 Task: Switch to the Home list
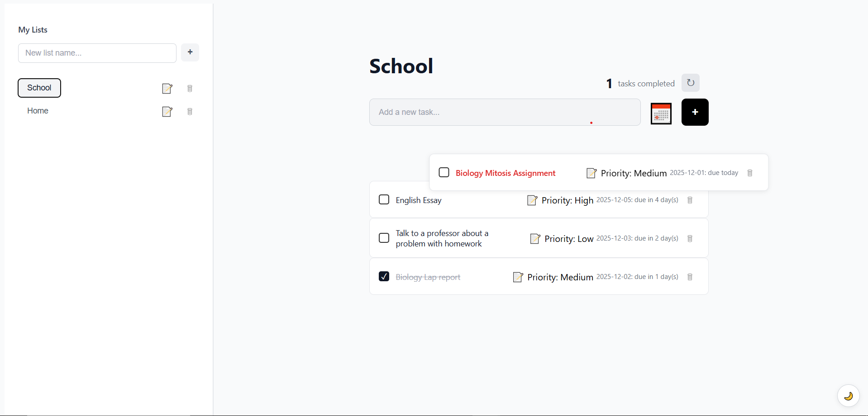coord(38,111)
